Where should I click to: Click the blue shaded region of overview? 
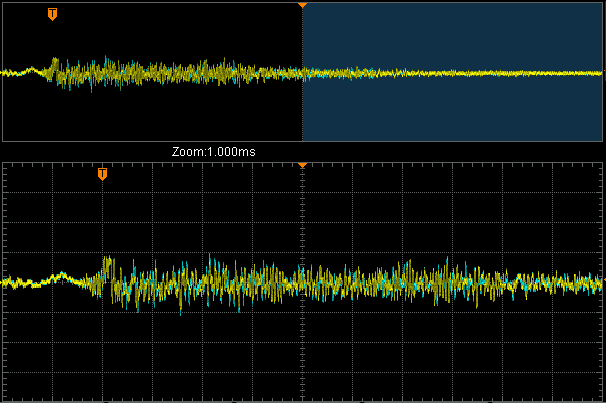coord(452,72)
